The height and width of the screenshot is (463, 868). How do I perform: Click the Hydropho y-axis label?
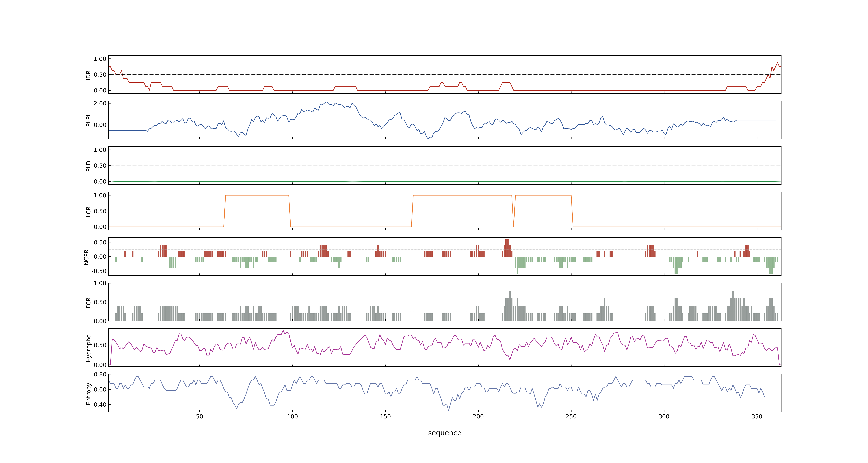point(88,348)
